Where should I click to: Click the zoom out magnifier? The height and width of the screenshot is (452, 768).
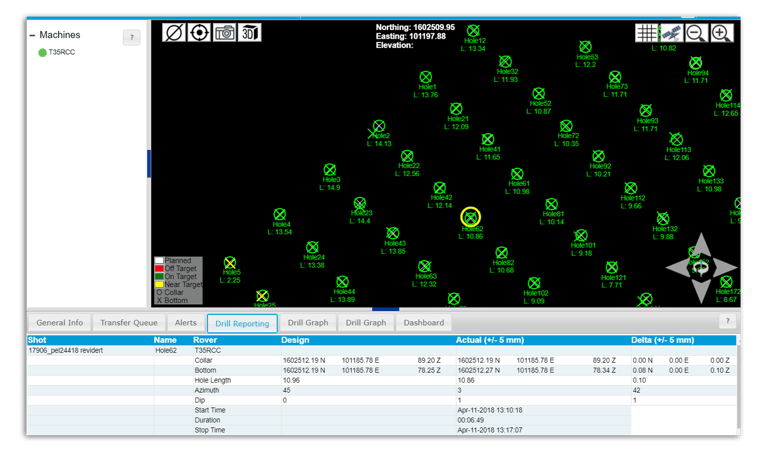(x=696, y=33)
